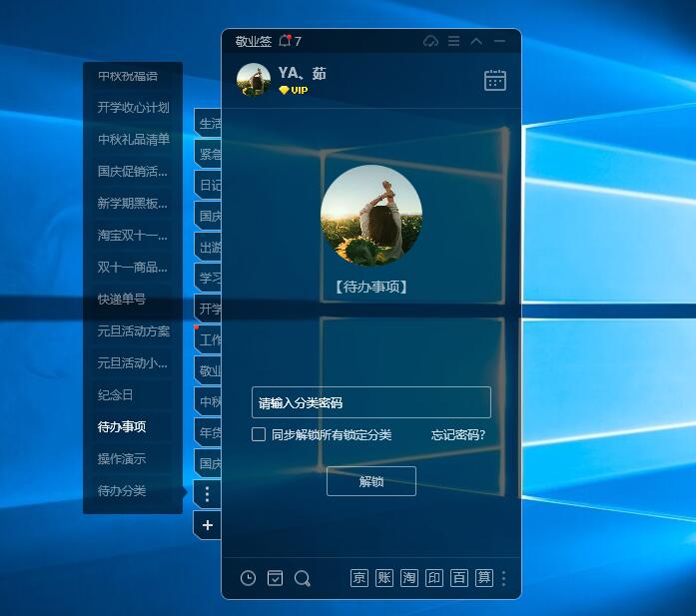Open the 算 calculator shortcut icon
This screenshot has height=616, width=696.
coord(484,578)
